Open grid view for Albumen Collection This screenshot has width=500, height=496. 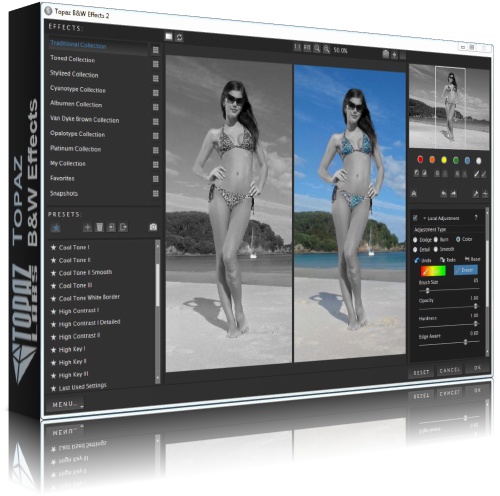point(155,107)
